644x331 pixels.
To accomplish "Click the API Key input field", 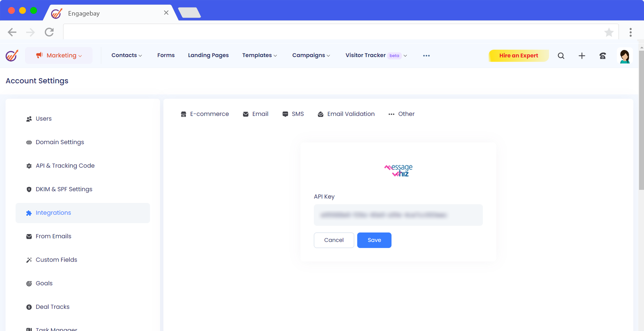I will coord(398,215).
